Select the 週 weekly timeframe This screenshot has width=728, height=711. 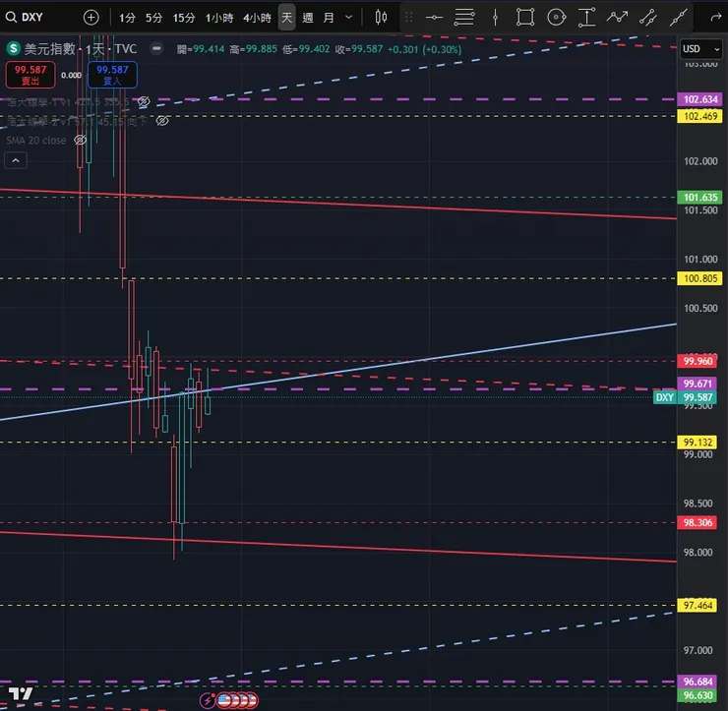(x=307, y=18)
